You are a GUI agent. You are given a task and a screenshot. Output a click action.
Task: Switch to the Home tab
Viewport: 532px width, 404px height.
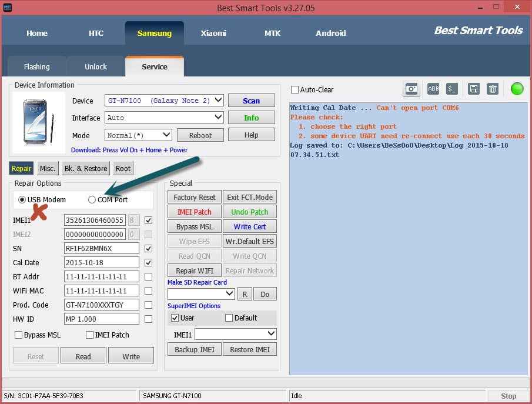click(37, 34)
